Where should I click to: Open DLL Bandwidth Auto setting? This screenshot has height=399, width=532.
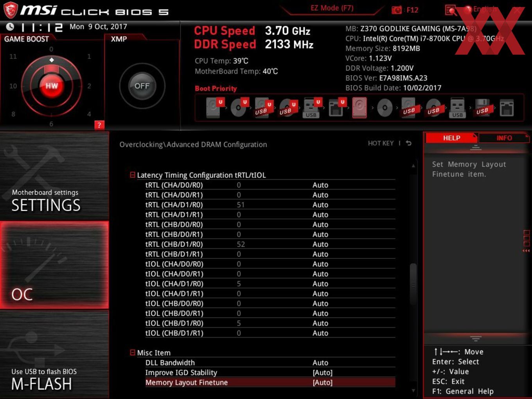pyautogui.click(x=320, y=363)
